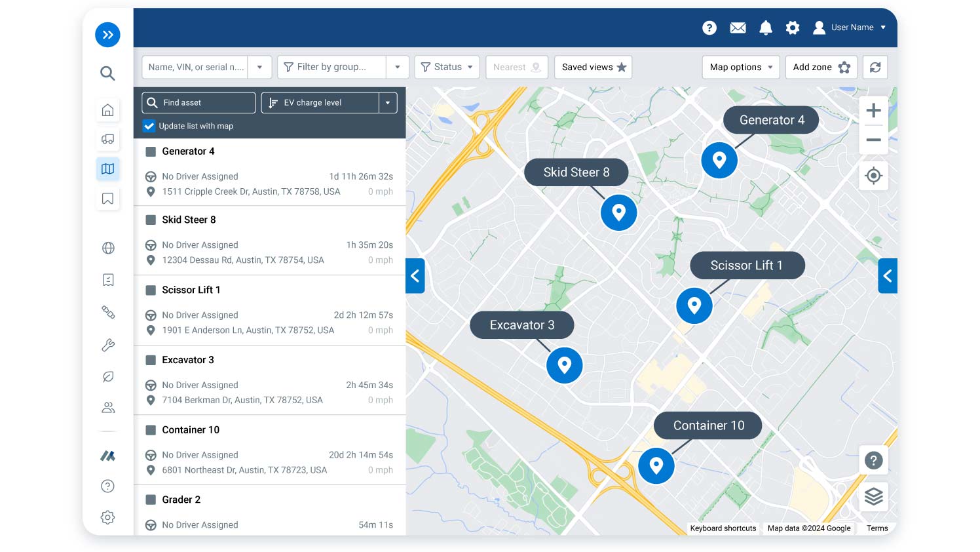Image resolution: width=980 pixels, height=552 pixels.
Task: Click the my-location crosshair control on map
Action: [873, 176]
